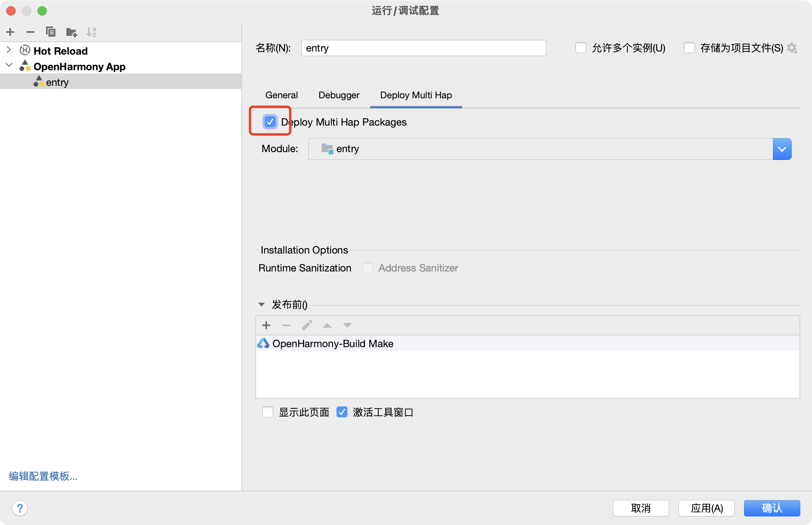812x525 pixels.
Task: Enable allow multiple instances checkbox
Action: pyautogui.click(x=581, y=48)
